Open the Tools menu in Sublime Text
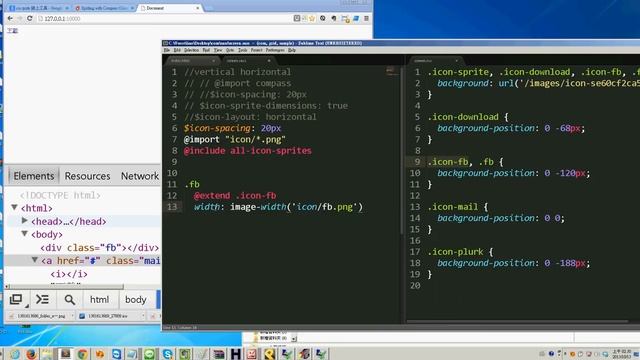The height and width of the screenshot is (360, 640). (242, 50)
